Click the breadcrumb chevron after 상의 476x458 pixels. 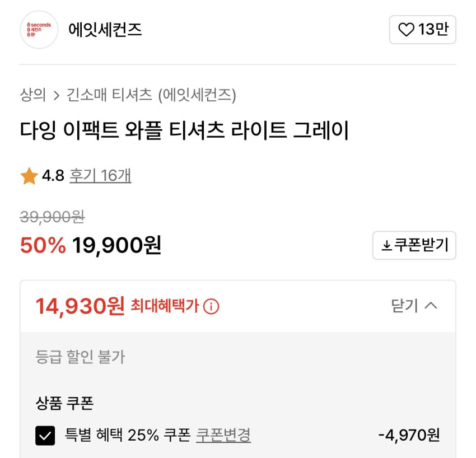[x=56, y=95]
